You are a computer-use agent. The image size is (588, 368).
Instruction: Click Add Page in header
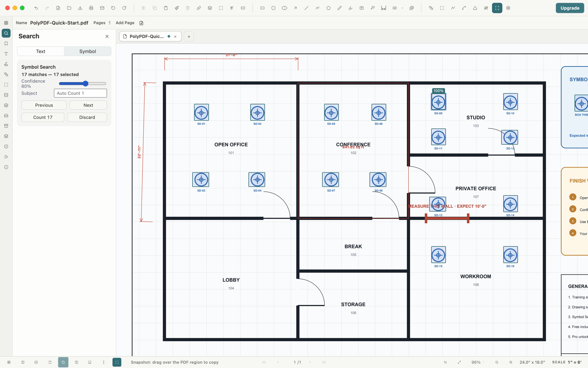[x=125, y=23]
